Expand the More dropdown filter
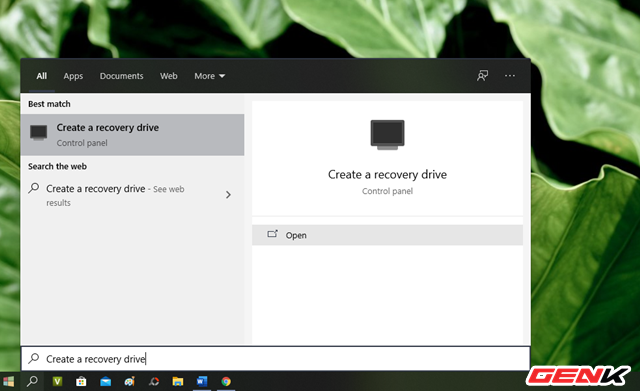The image size is (640, 391). click(x=209, y=76)
